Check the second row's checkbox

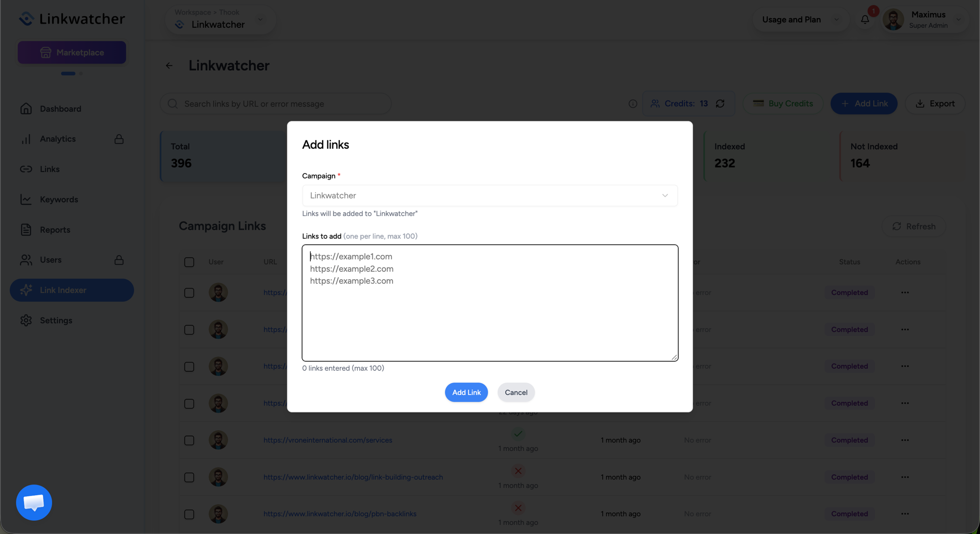coord(189,330)
